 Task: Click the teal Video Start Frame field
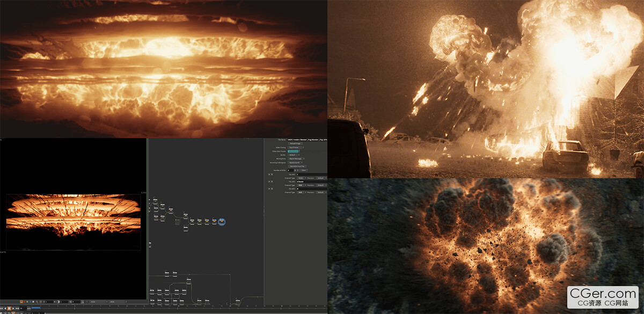294,151
